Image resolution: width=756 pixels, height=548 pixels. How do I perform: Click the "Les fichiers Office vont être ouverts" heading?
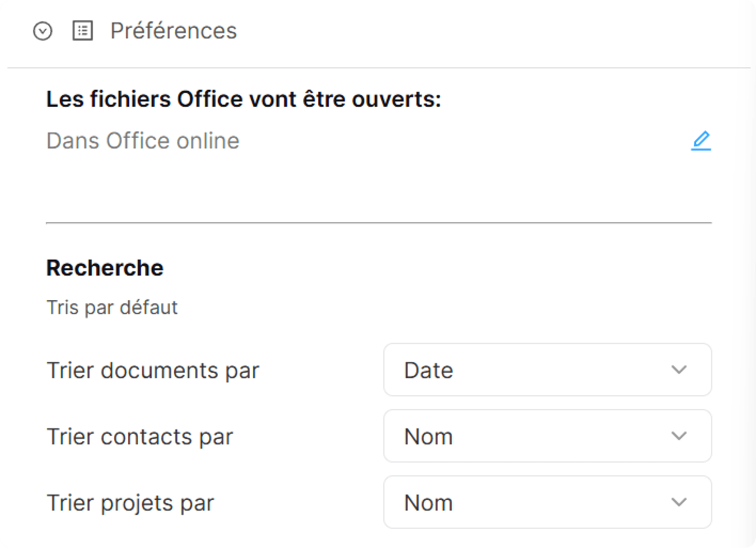point(244,99)
